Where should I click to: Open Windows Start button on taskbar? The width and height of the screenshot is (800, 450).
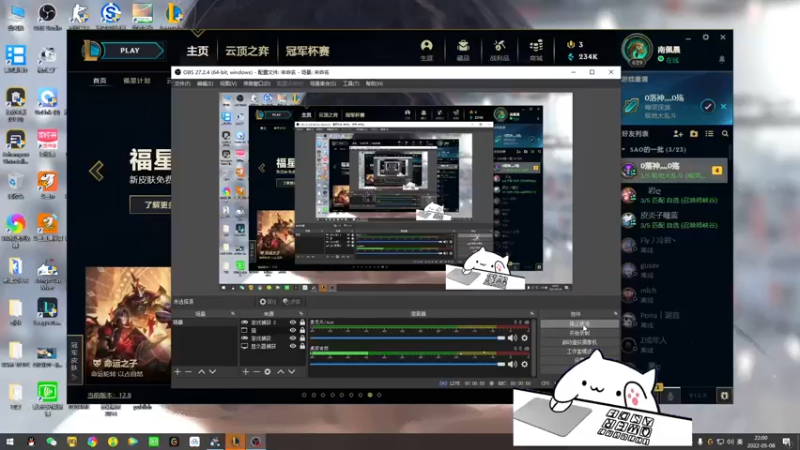click(x=9, y=442)
